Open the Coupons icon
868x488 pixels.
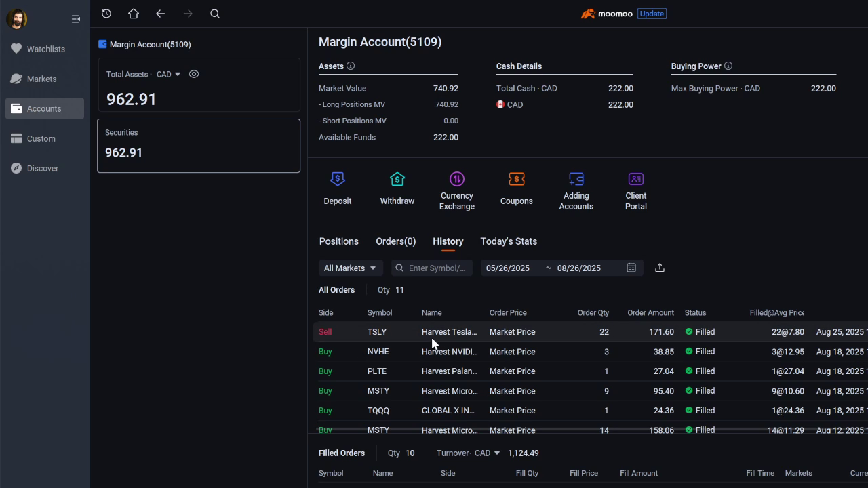pyautogui.click(x=516, y=180)
